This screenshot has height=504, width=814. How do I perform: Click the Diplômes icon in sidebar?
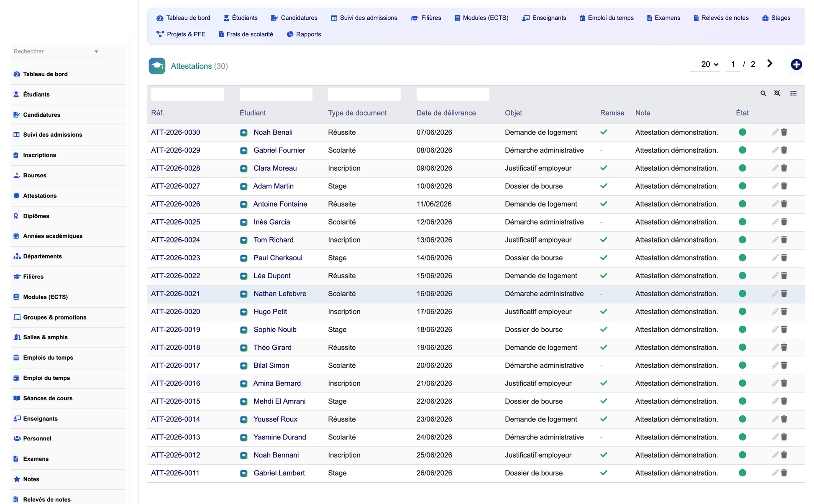(x=16, y=216)
